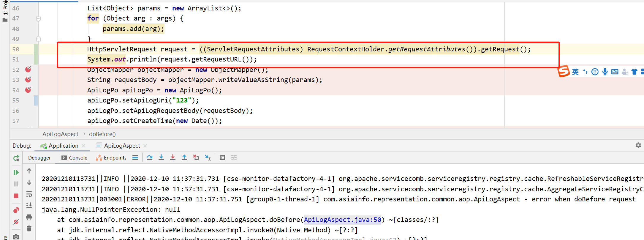The width and height of the screenshot is (644, 240).
Task: Open Debug panel settings gear
Action: [x=638, y=145]
